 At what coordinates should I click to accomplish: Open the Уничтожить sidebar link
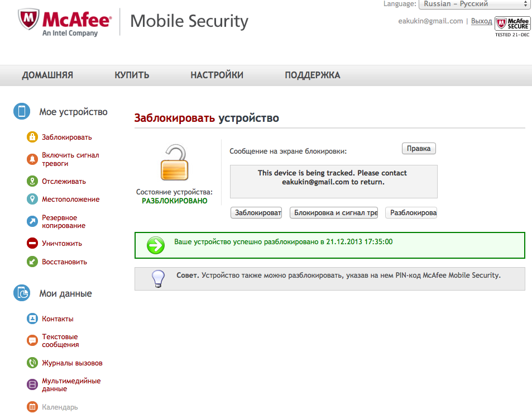tap(62, 244)
